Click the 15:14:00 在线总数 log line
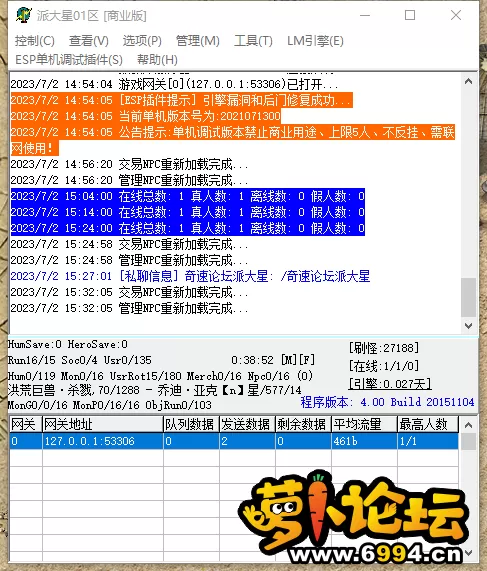This screenshot has height=571, width=487. (x=188, y=212)
